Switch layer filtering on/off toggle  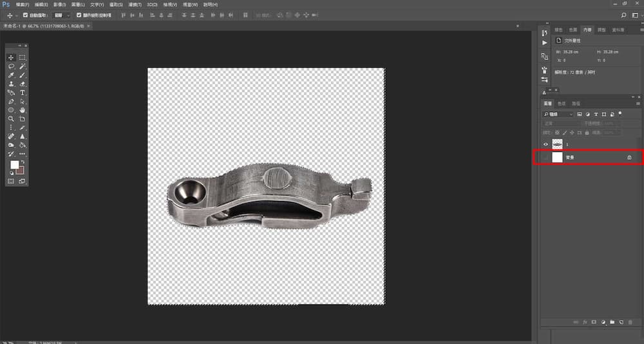[x=620, y=113]
